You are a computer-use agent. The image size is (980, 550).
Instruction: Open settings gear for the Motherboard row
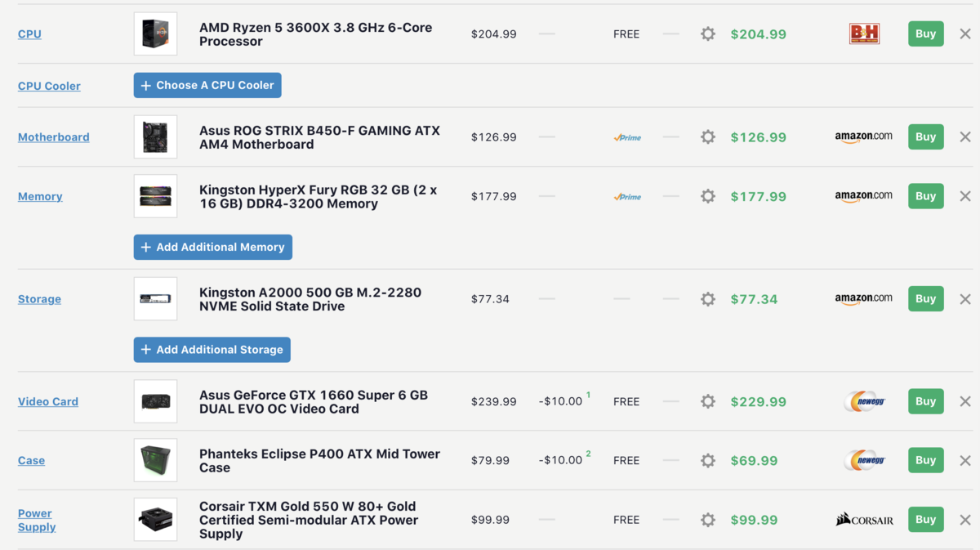click(x=708, y=137)
